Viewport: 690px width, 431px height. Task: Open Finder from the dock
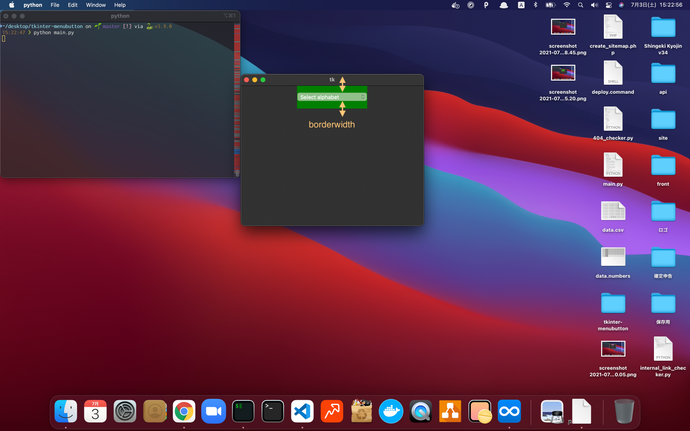(66, 410)
